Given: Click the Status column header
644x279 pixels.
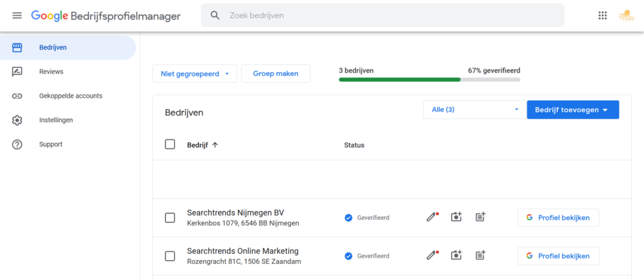Looking at the screenshot, I should (x=354, y=145).
